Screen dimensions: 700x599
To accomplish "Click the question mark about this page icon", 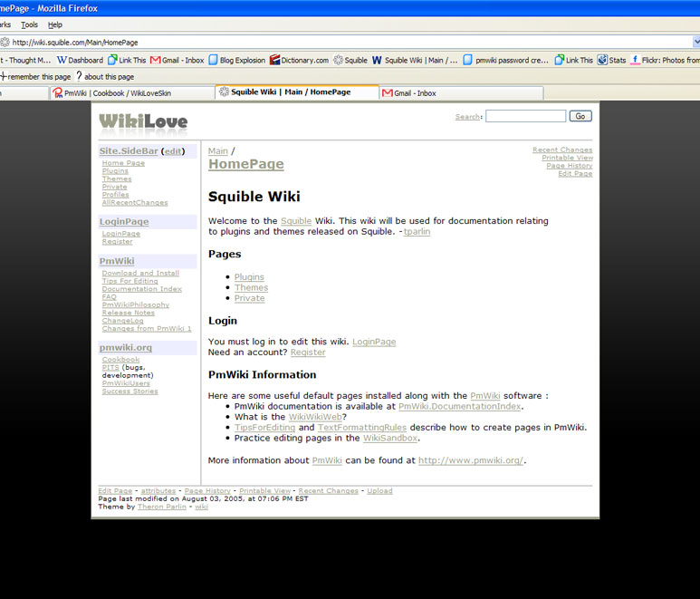I will 79,76.
